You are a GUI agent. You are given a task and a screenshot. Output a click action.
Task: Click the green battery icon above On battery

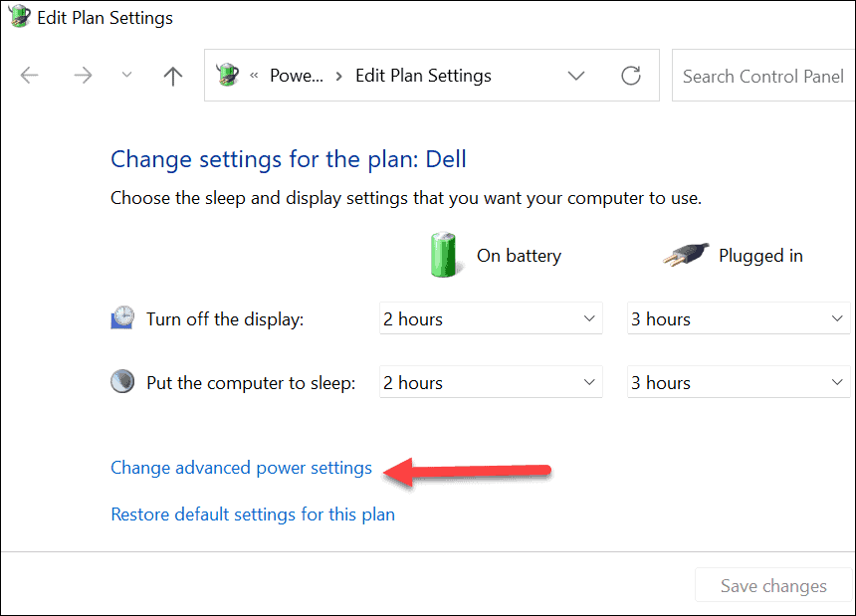pos(444,255)
